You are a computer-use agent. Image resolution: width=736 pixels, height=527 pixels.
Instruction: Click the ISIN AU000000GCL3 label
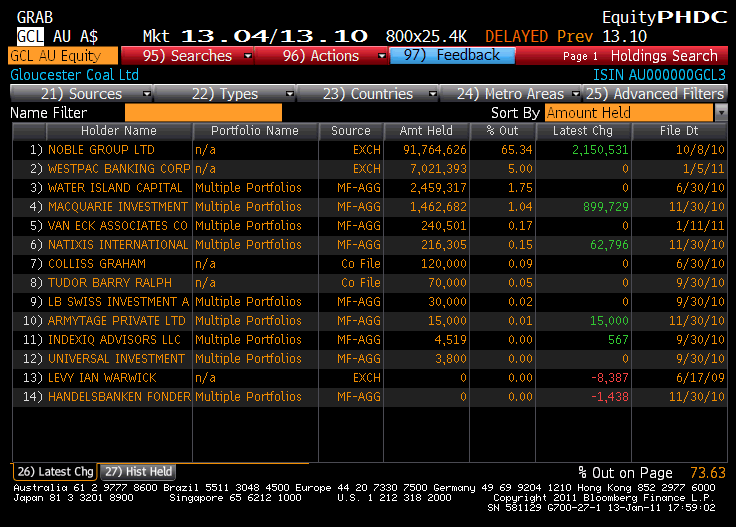(659, 75)
